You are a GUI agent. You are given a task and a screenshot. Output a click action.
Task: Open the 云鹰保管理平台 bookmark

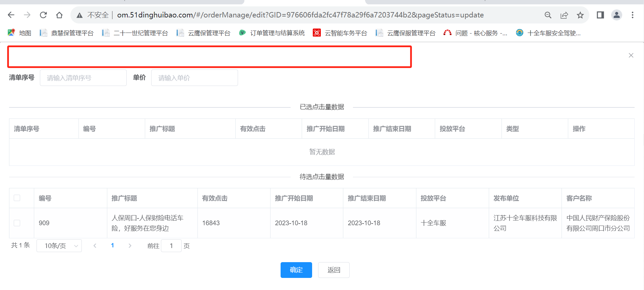[x=203, y=33]
